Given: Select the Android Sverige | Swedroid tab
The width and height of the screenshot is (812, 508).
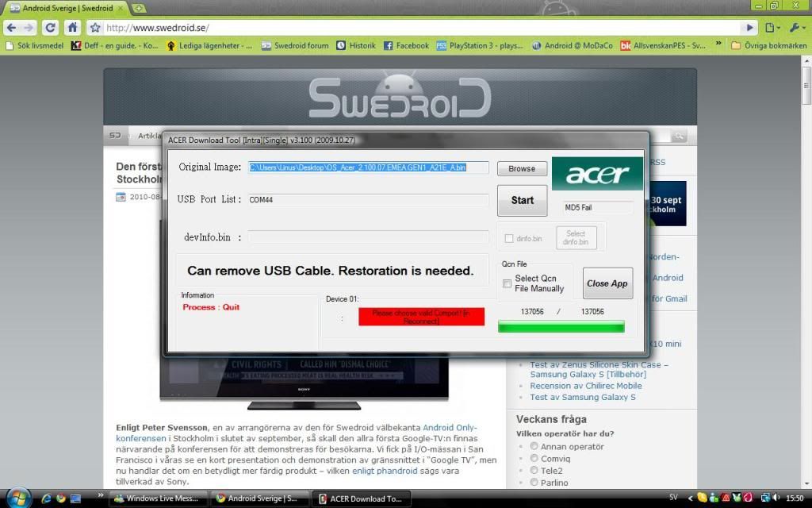Looking at the screenshot, I should click(67, 8).
